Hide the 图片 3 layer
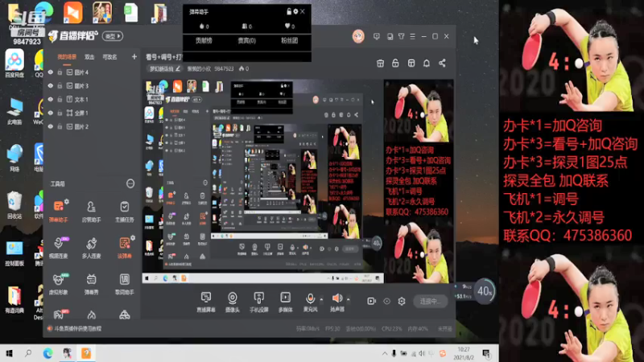The height and width of the screenshot is (362, 644). [x=51, y=86]
